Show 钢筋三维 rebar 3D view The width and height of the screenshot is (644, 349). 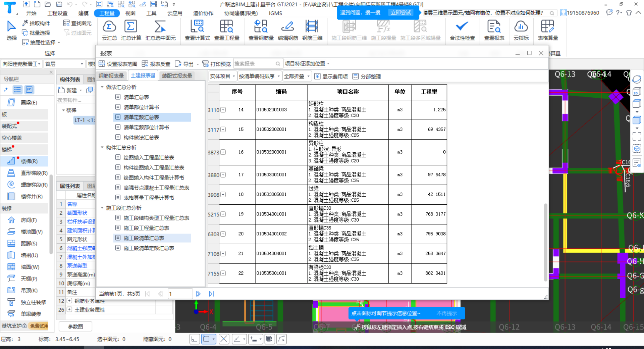tap(312, 30)
